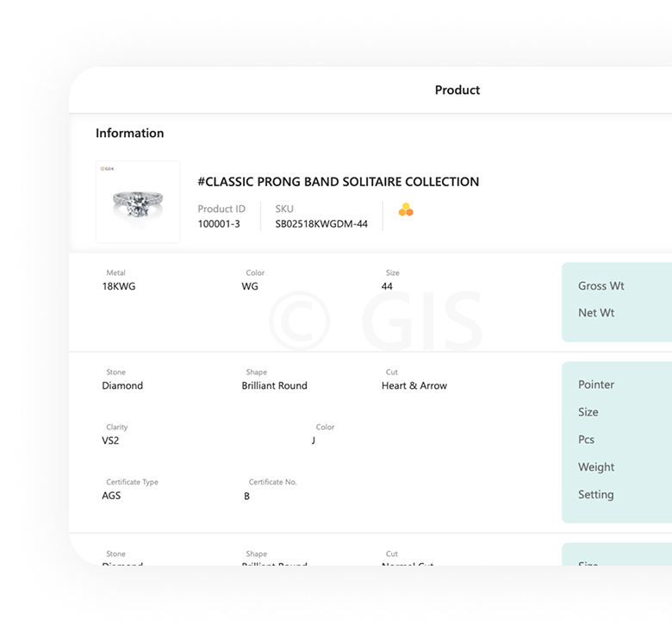The image size is (672, 638).
Task: Click the Gross Wt label
Action: click(x=601, y=286)
